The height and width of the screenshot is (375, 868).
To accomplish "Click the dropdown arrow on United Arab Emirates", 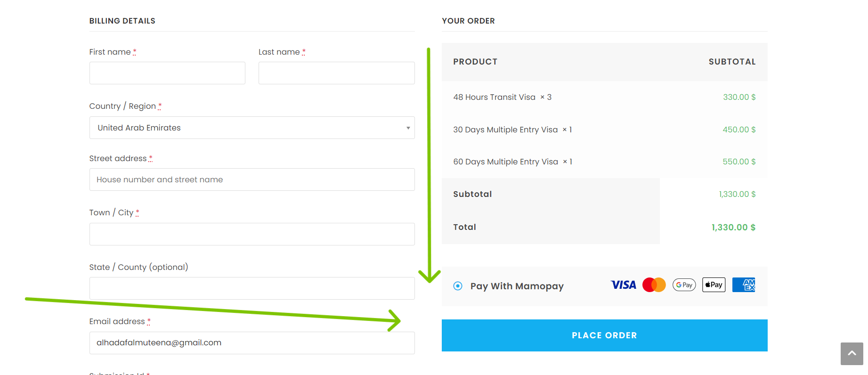I will tap(408, 128).
